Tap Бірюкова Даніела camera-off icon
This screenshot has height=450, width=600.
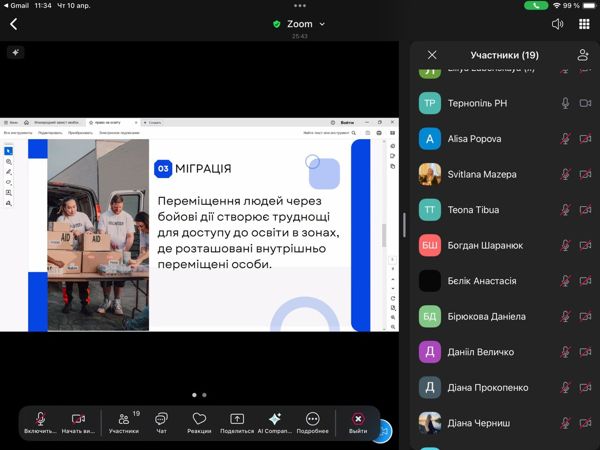[x=585, y=316]
